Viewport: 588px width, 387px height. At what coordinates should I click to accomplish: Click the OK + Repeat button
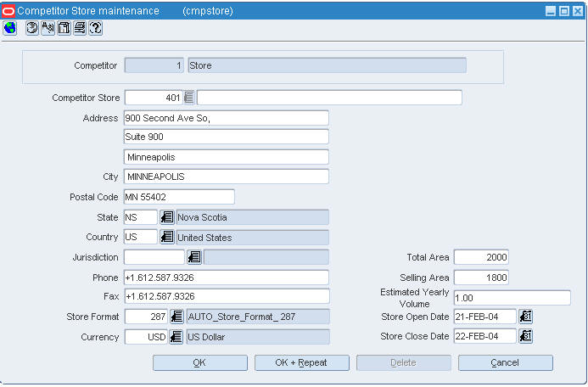(302, 362)
